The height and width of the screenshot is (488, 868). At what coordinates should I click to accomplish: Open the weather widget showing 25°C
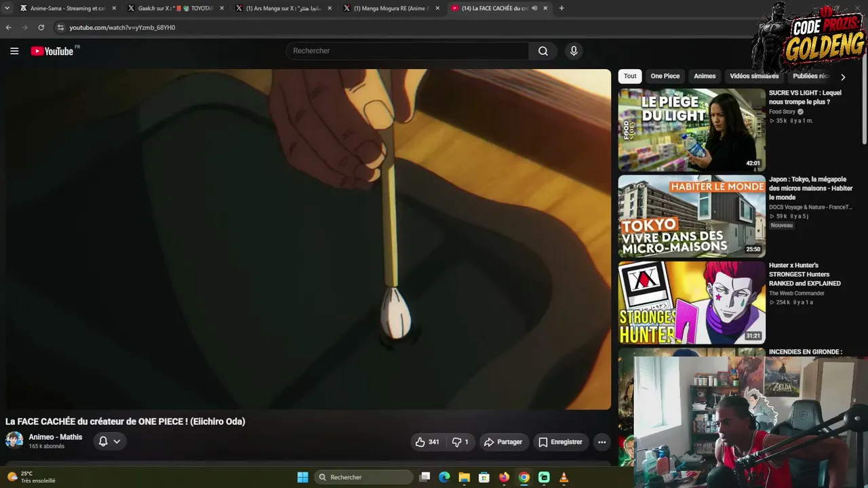pos(31,477)
